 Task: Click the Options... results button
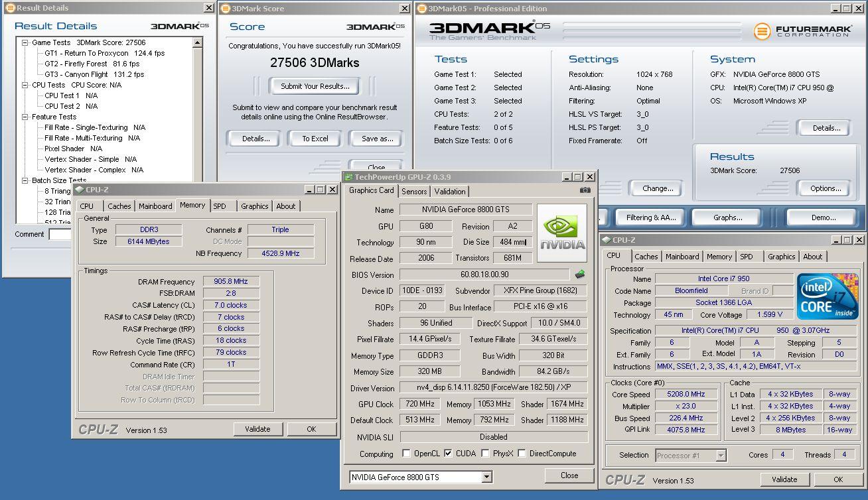pyautogui.click(x=826, y=188)
